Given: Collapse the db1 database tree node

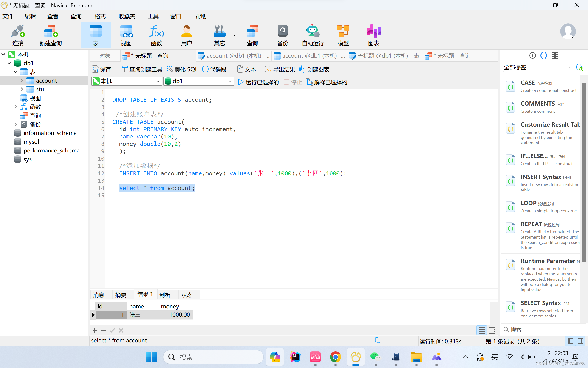Looking at the screenshot, I should pos(9,63).
